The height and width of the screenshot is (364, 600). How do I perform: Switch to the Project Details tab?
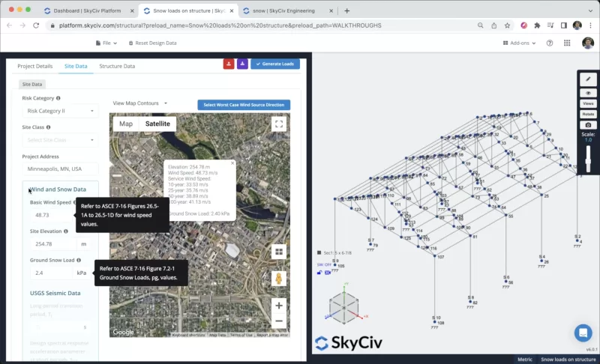34,66
